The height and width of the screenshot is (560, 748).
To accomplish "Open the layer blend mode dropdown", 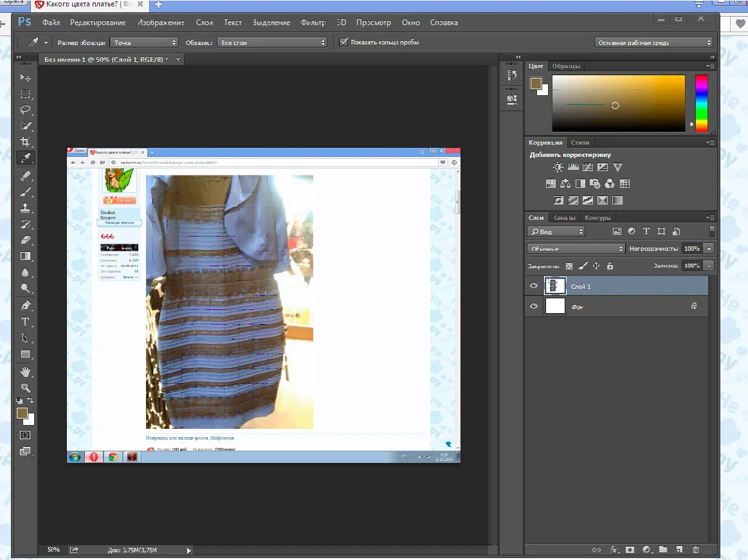I will (576, 248).
